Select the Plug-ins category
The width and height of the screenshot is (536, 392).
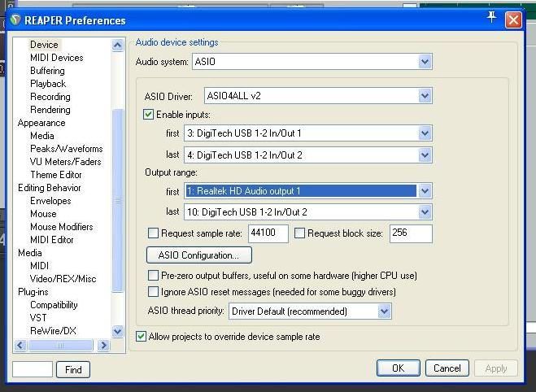point(33,292)
